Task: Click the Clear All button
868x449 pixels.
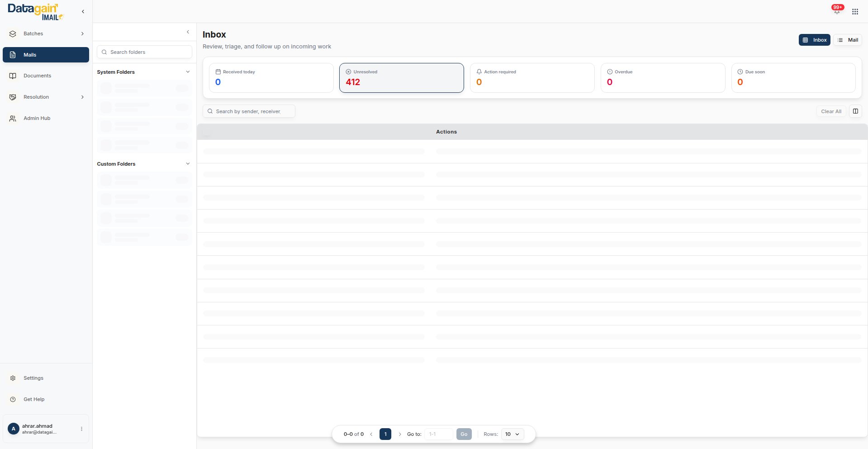Action: (831, 111)
